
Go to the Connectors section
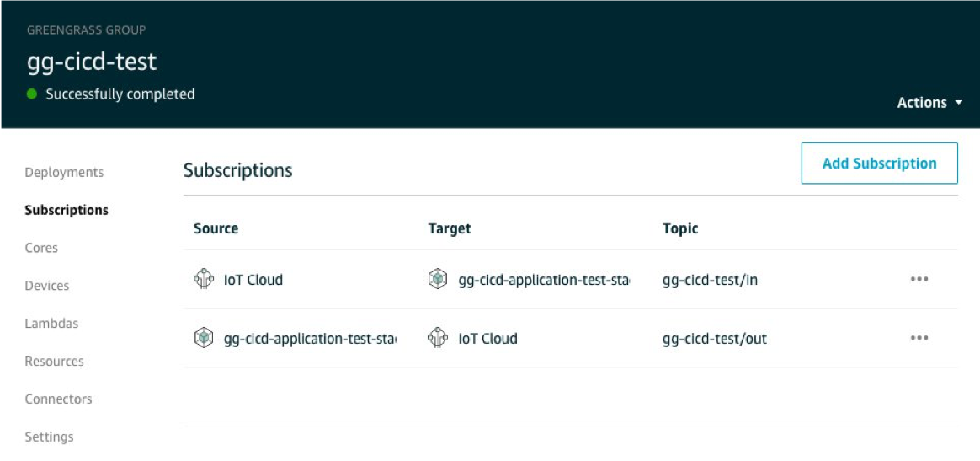pos(58,399)
